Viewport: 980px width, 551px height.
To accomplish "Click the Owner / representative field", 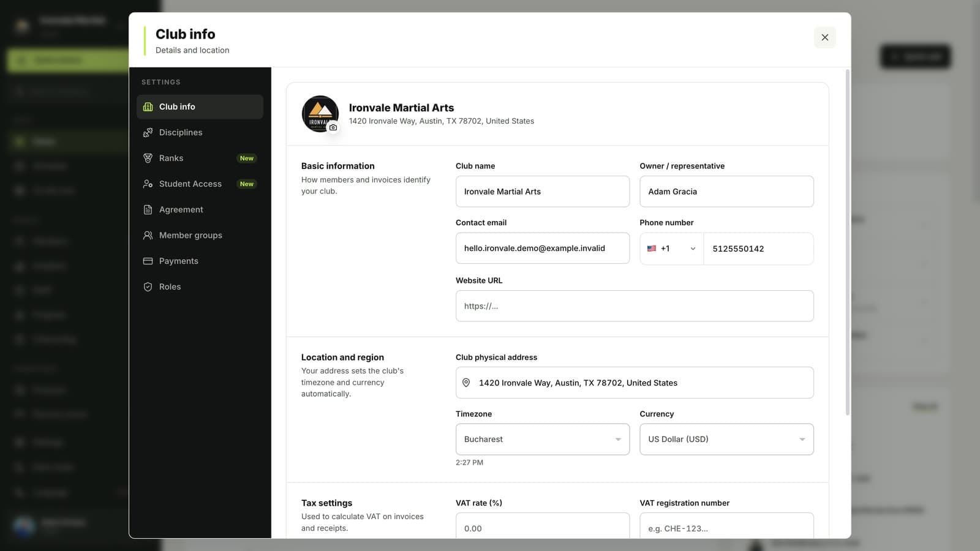I will pos(726,192).
